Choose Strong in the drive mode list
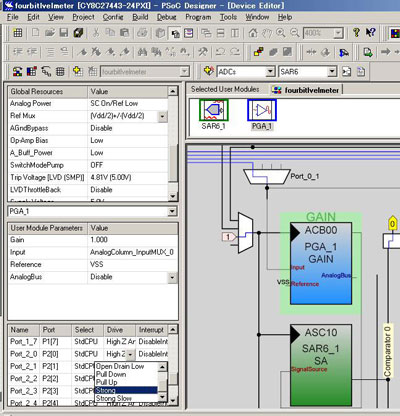This screenshot has width=400, height=416. pyautogui.click(x=126, y=390)
